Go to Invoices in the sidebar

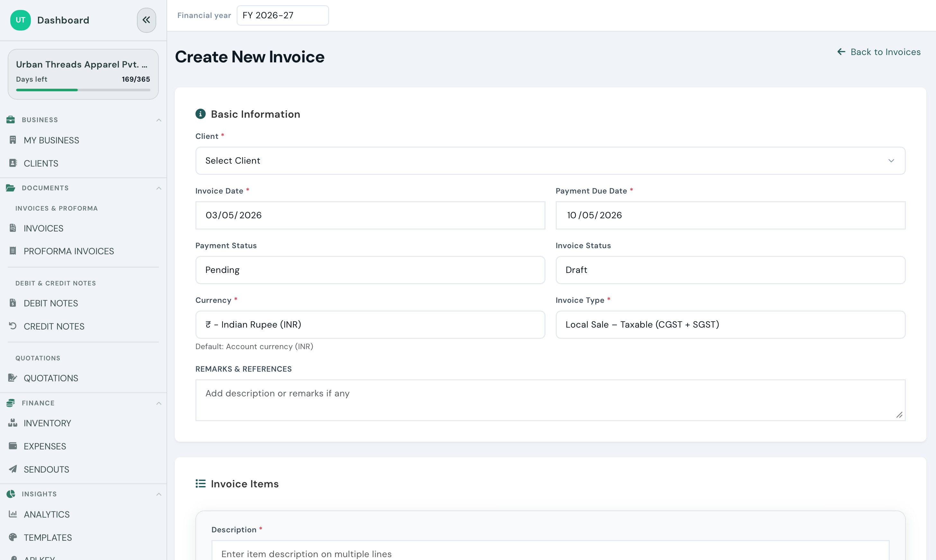(43, 228)
